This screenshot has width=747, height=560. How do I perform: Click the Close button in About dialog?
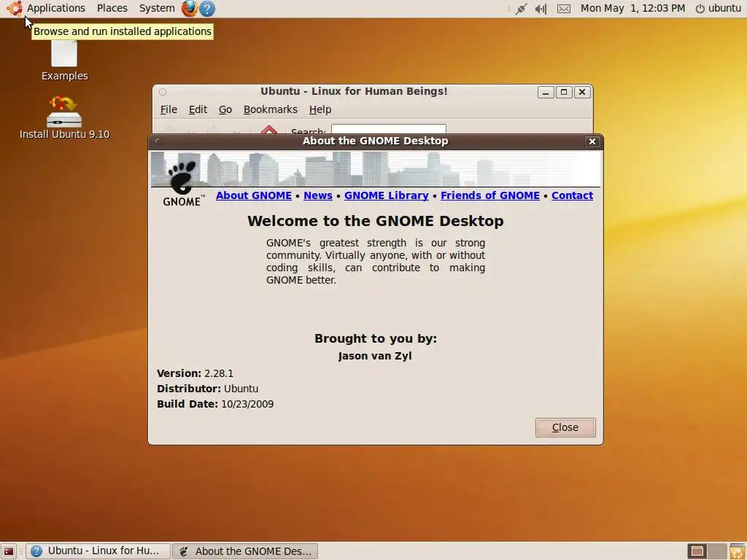coord(565,427)
